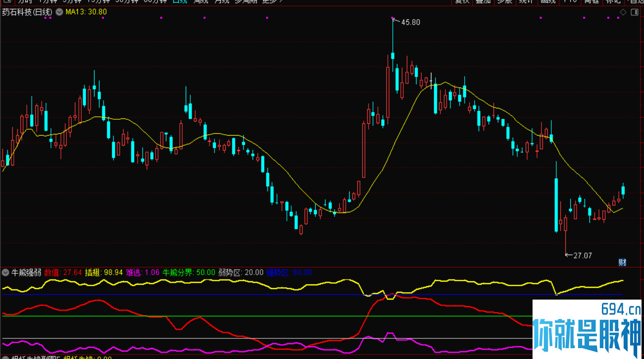The image size is (644, 359).
Task: Open the blue 财 marker icon
Action: point(623,262)
